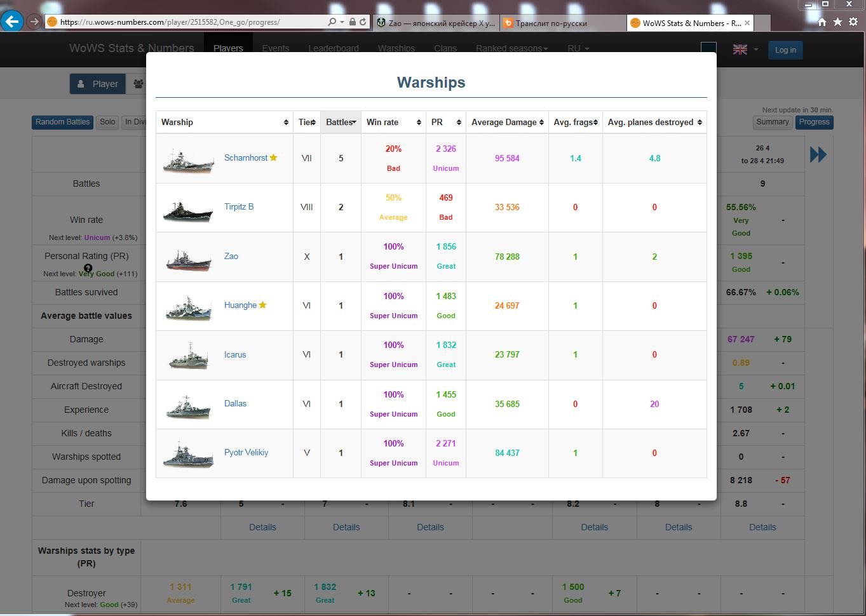This screenshot has width=866, height=616.
Task: Select the Progress view button
Action: click(814, 122)
